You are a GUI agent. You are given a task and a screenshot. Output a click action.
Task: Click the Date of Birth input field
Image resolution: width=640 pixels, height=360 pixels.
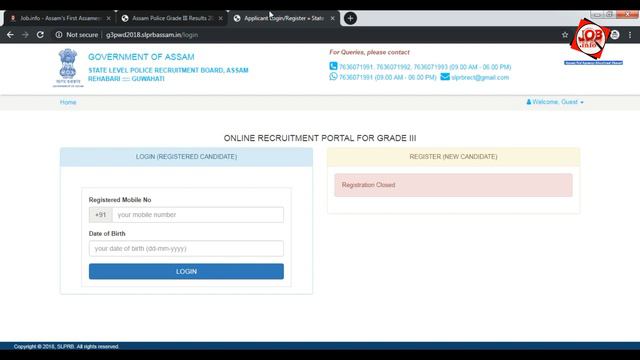(186, 249)
